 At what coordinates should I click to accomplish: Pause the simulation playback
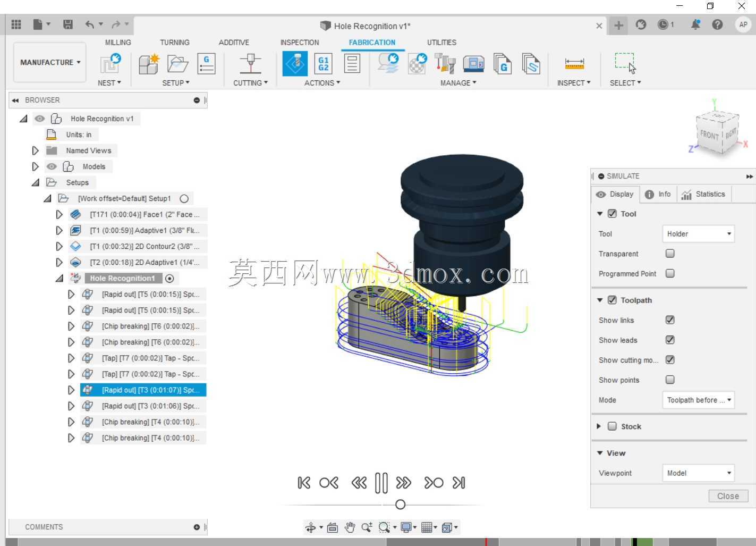point(381,483)
